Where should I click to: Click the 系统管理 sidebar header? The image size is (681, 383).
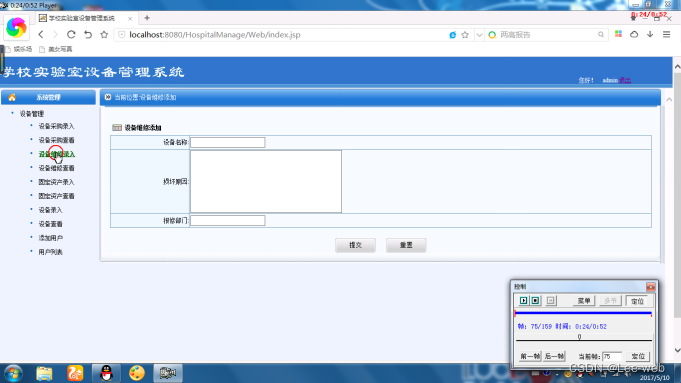(48, 97)
